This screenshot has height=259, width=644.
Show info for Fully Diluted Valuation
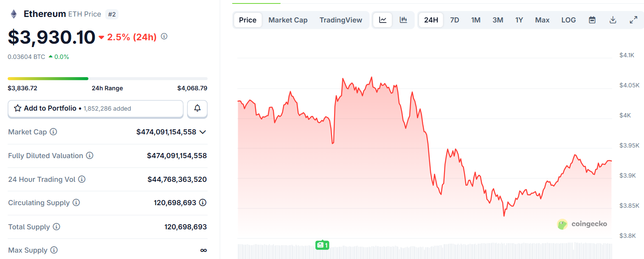[x=90, y=156]
